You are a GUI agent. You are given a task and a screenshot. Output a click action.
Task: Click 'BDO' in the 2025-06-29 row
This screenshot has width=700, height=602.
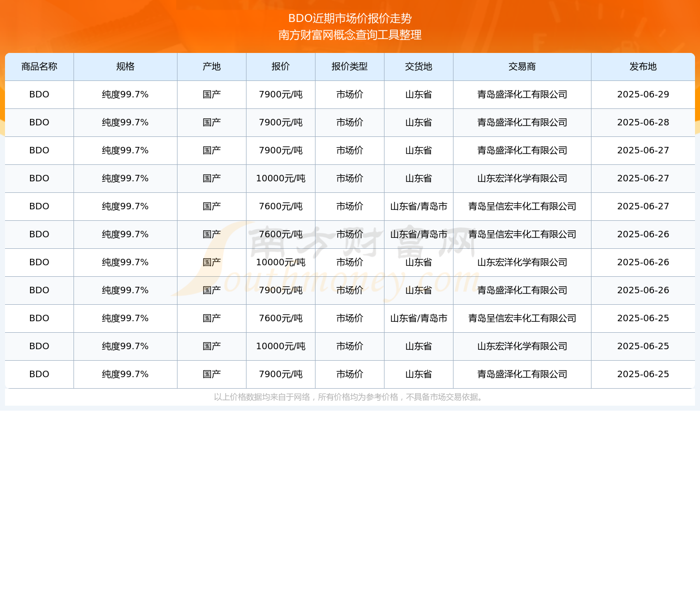[39, 94]
